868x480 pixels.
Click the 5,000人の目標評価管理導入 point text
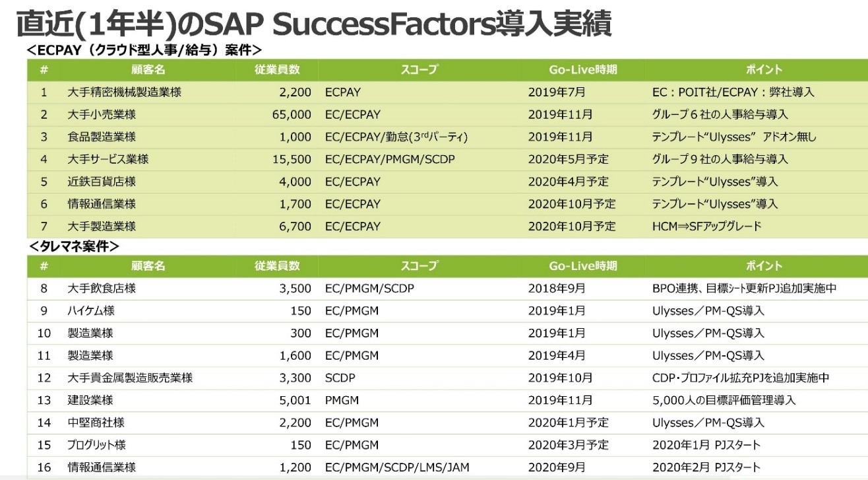(x=724, y=400)
